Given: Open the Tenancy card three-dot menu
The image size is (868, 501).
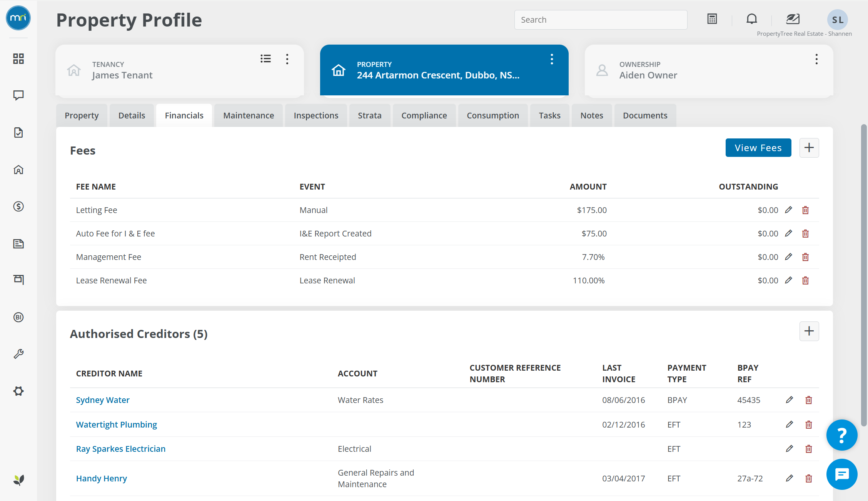Looking at the screenshot, I should [x=287, y=59].
